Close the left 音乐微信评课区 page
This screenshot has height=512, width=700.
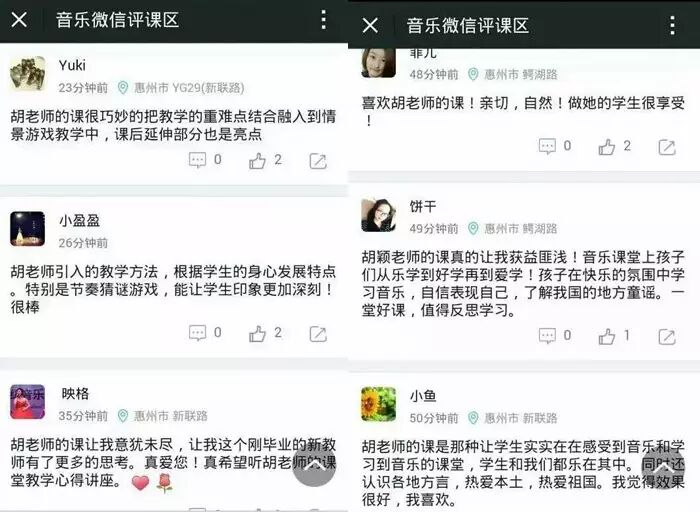click(19, 20)
